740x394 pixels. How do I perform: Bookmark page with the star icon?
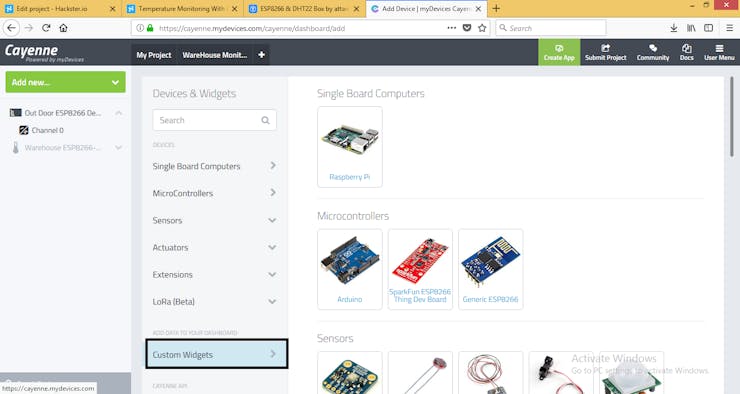coord(482,28)
